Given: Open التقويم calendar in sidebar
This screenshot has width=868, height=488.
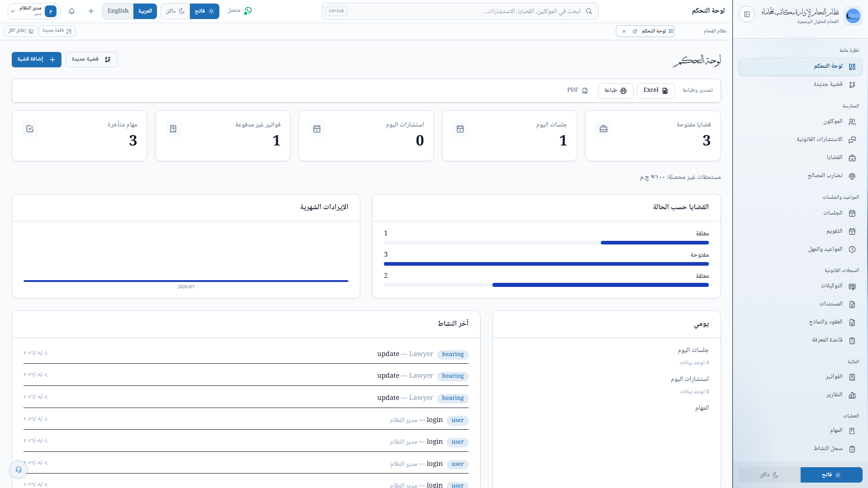Looking at the screenshot, I should click(x=800, y=231).
